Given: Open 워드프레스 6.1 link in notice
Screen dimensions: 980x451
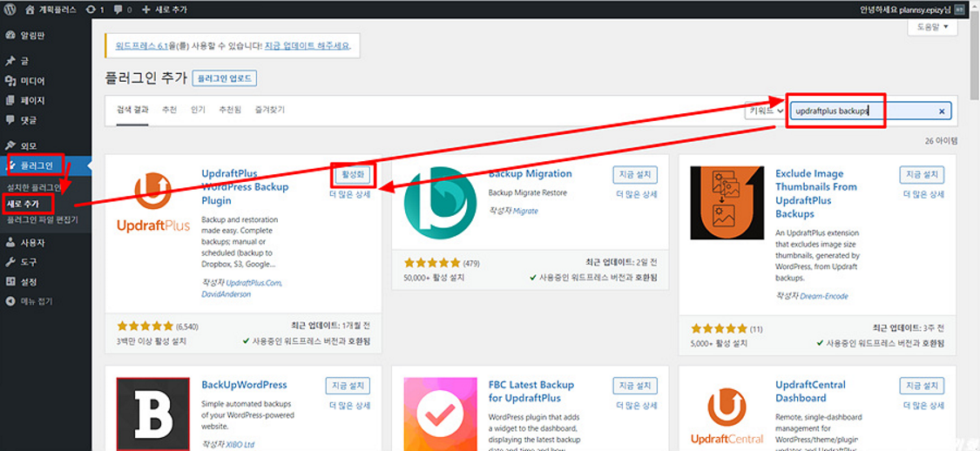Looking at the screenshot, I should [x=142, y=46].
